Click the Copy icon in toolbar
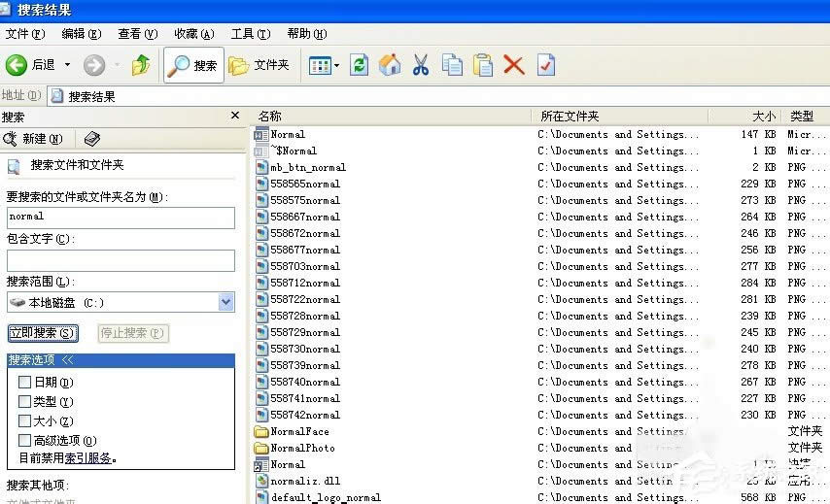 pos(452,65)
